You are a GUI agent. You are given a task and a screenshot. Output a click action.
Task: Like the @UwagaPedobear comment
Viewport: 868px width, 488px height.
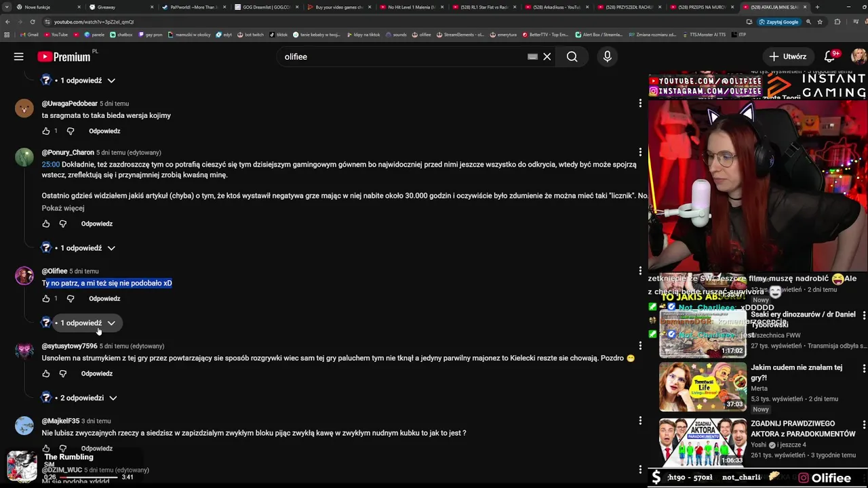pos(46,131)
